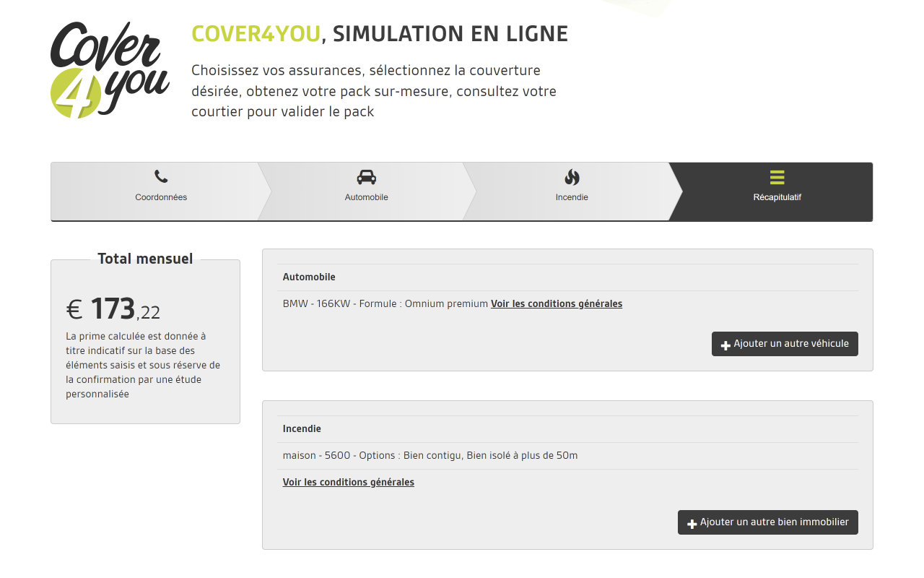Click the plus icon beside Ajouter un autre véhicule

pyautogui.click(x=725, y=345)
